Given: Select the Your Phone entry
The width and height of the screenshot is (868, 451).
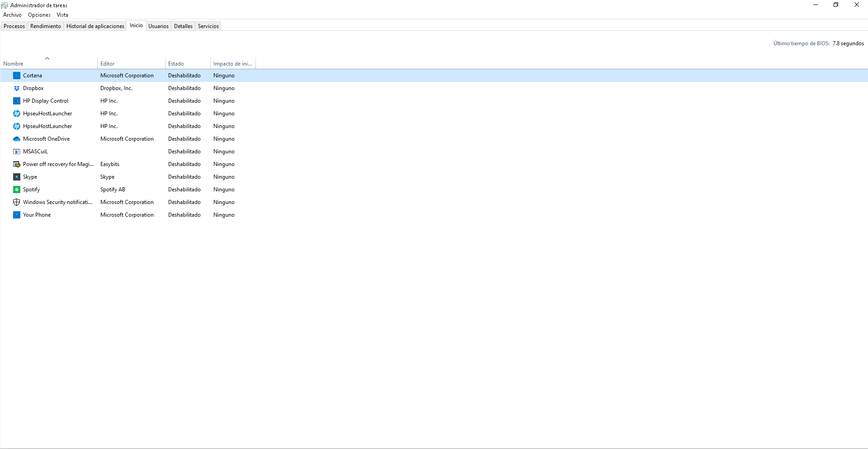Looking at the screenshot, I should pos(37,215).
